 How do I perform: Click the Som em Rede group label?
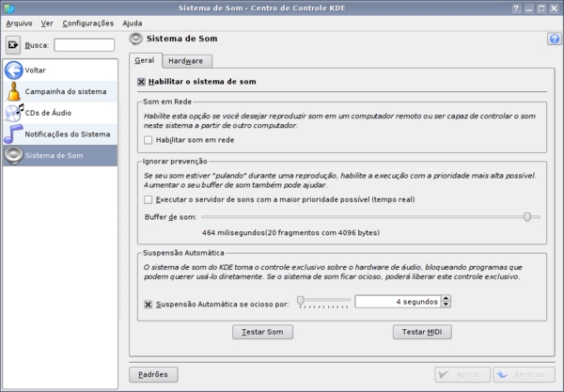click(167, 102)
